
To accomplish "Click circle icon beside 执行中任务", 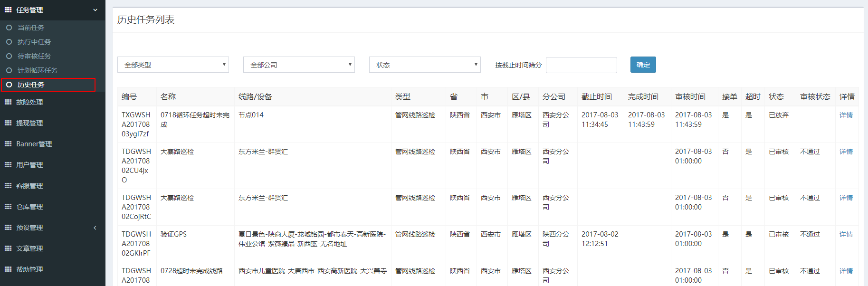I will (x=9, y=42).
